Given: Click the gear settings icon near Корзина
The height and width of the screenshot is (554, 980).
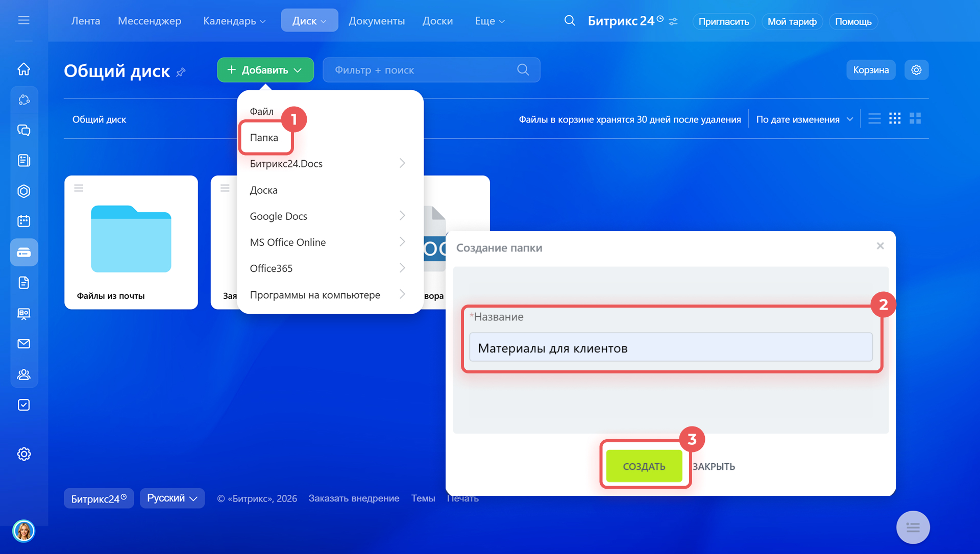Looking at the screenshot, I should tap(916, 70).
